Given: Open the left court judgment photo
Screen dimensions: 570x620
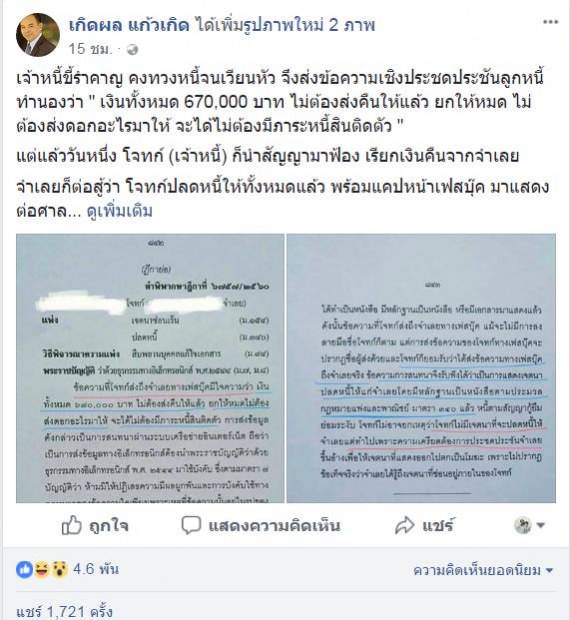Looking at the screenshot, I should [150, 368].
